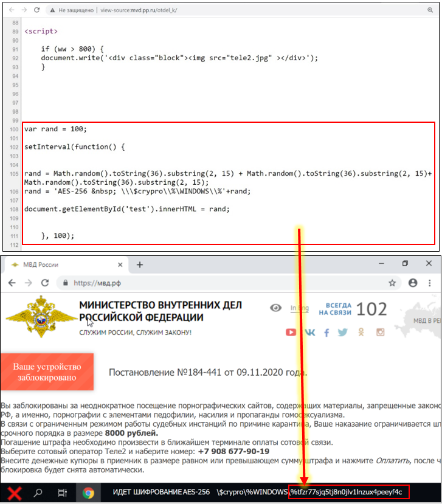Open the Chrome profile avatar menu

pos(413,283)
